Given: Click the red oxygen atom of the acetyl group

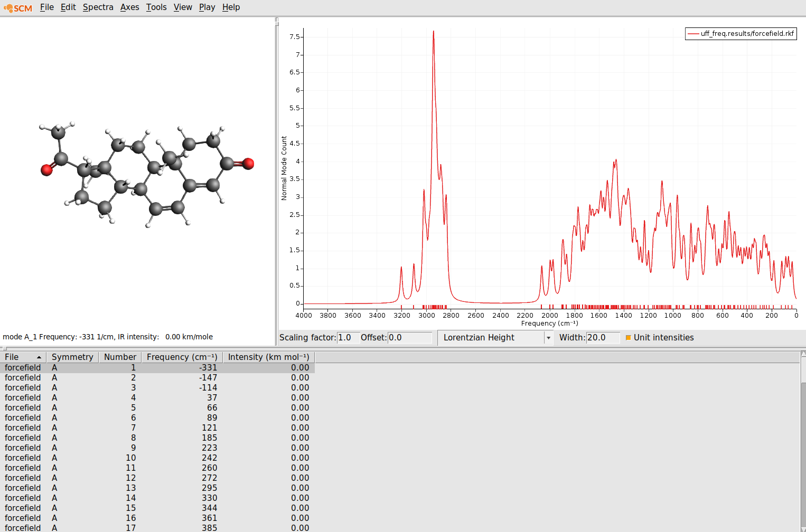Looking at the screenshot, I should pyautogui.click(x=46, y=169).
